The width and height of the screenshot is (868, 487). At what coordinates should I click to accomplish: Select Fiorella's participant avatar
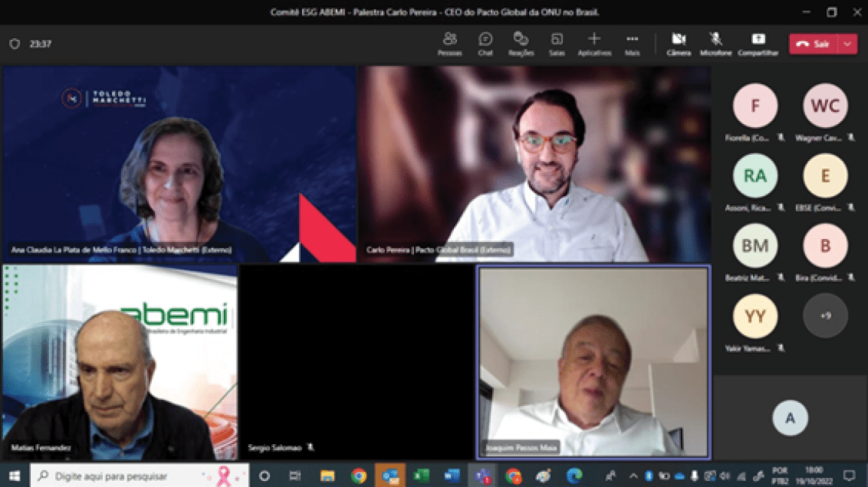click(x=755, y=106)
